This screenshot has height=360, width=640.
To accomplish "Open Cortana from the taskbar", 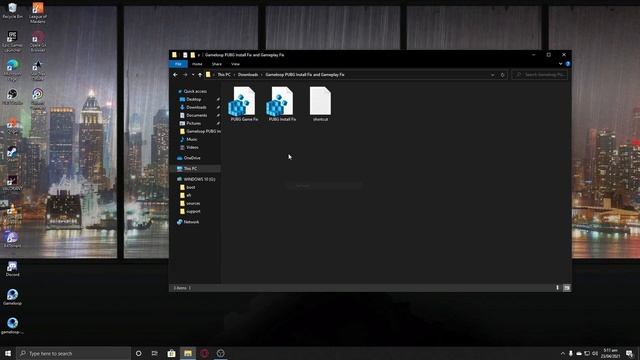I will coord(138,353).
